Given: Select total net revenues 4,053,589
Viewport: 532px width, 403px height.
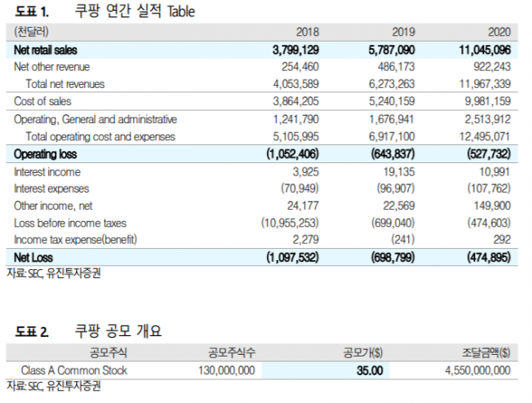Looking at the screenshot, I should [x=296, y=84].
